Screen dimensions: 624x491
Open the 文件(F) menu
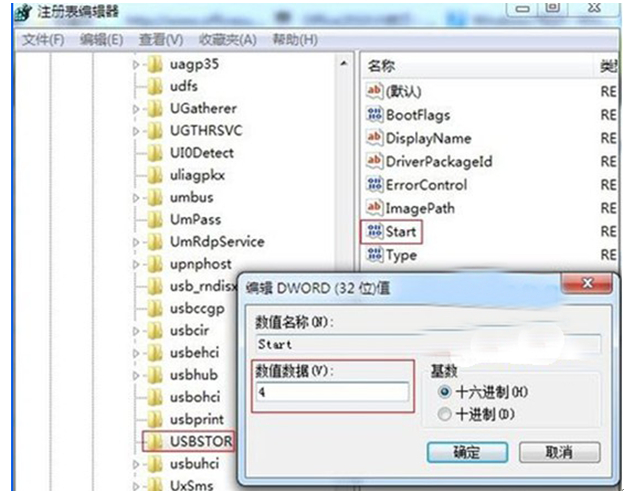(x=43, y=40)
